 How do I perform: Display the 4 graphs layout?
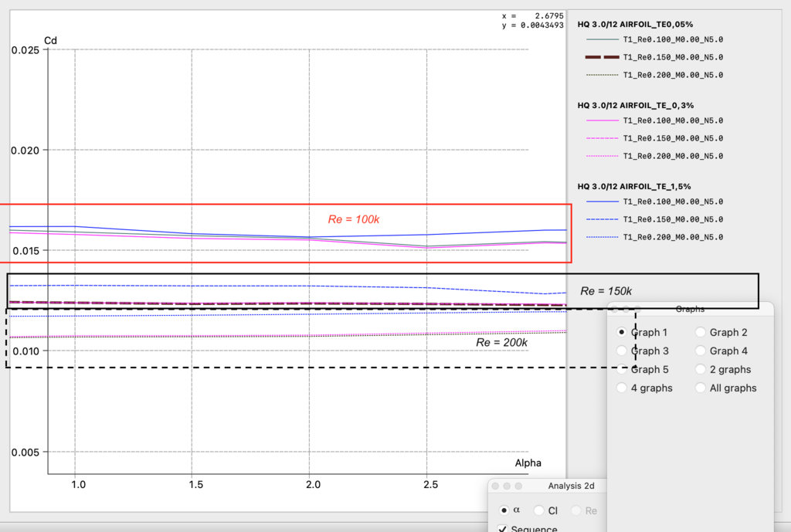point(622,388)
